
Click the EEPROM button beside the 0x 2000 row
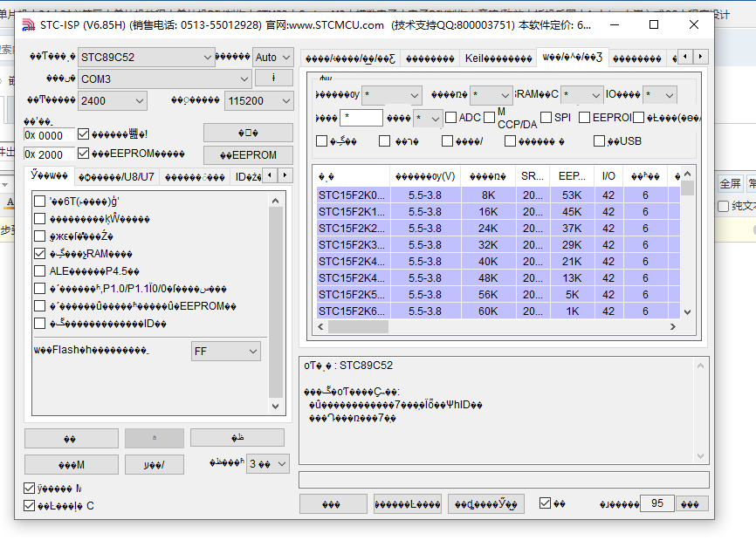pyautogui.click(x=248, y=155)
